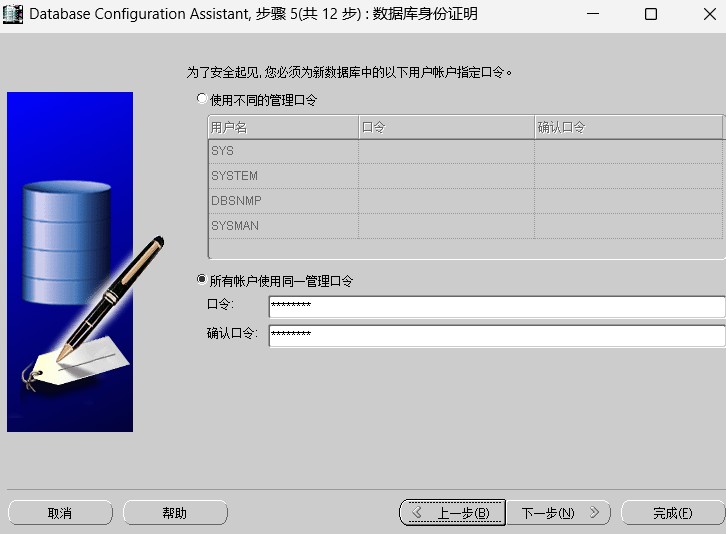Go back with the 上一步(B) button
The image size is (726, 534).
[x=452, y=513]
